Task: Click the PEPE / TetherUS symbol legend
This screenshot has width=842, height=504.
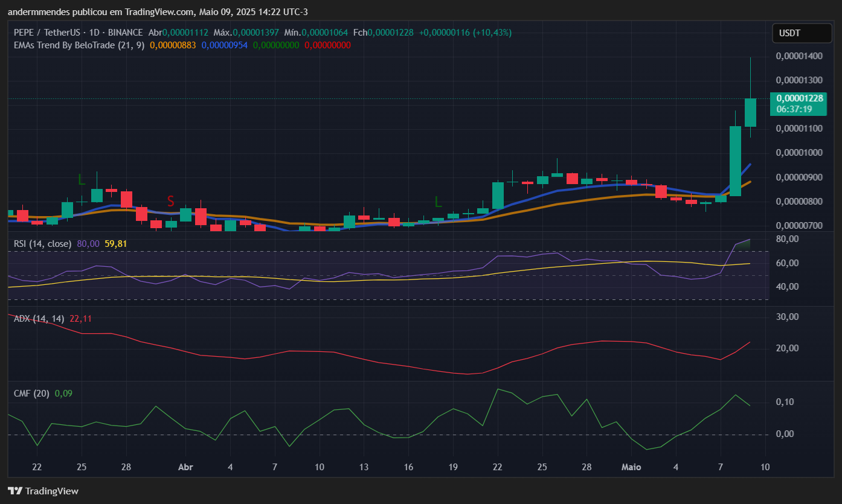Action: pos(78,33)
